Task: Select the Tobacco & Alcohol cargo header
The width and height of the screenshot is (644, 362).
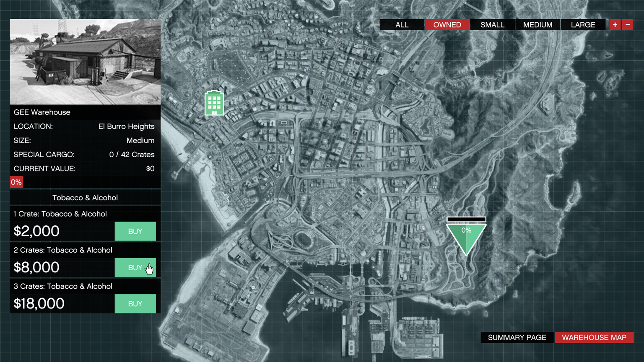Action: pyautogui.click(x=85, y=198)
